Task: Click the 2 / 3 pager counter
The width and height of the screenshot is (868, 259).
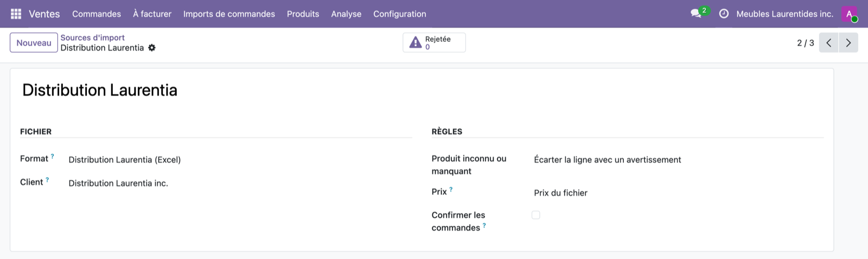Action: (x=806, y=43)
